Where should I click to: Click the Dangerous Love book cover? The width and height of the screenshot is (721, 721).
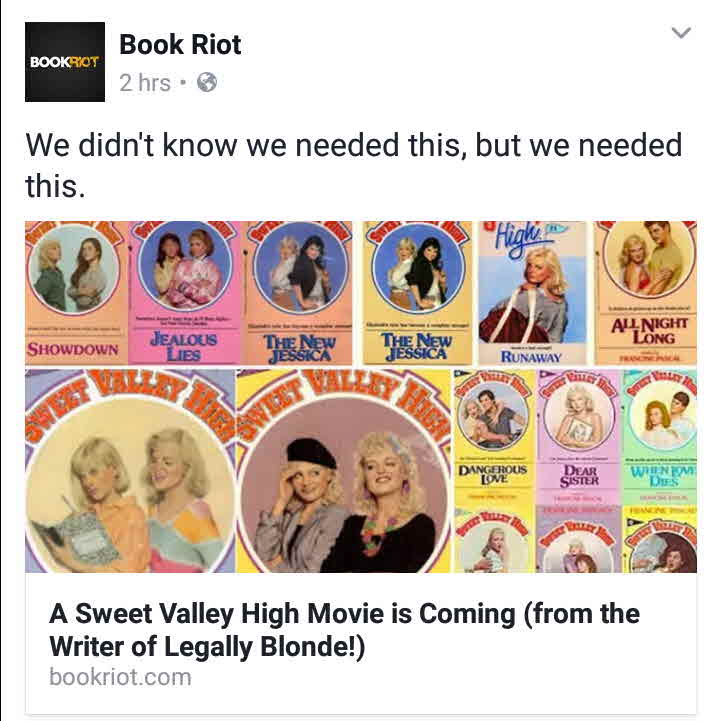[494, 436]
